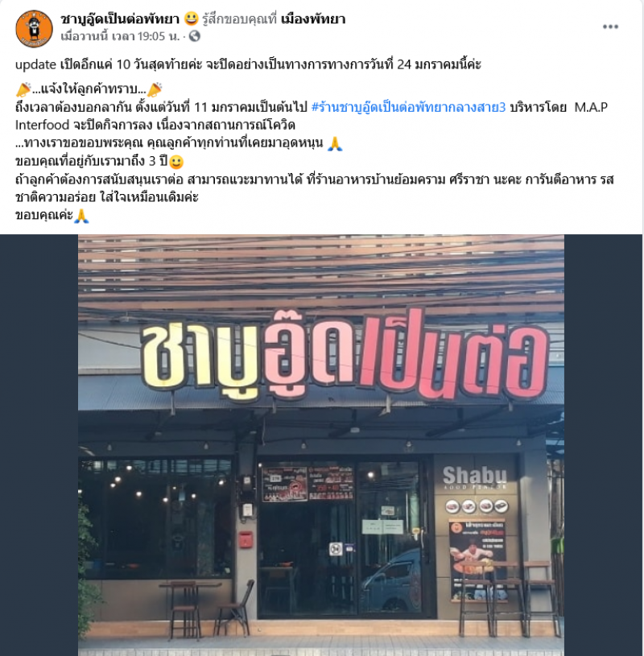644x656 pixels.
Task: Open the post options three-dot menu
Action: pos(610,27)
